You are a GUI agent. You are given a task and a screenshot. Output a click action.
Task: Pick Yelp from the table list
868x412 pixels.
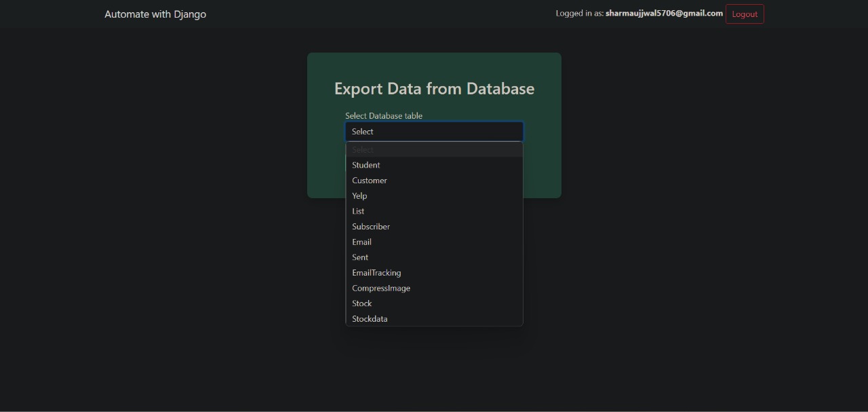click(x=434, y=195)
